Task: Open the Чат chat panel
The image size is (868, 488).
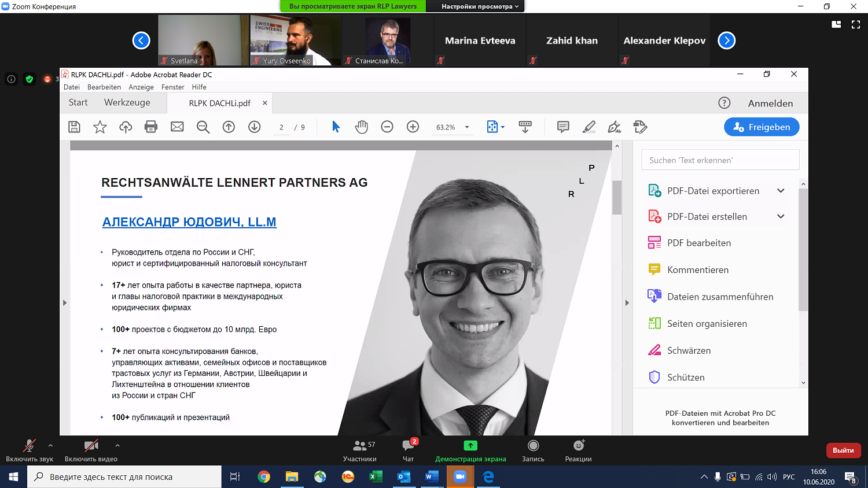Action: 409,450
